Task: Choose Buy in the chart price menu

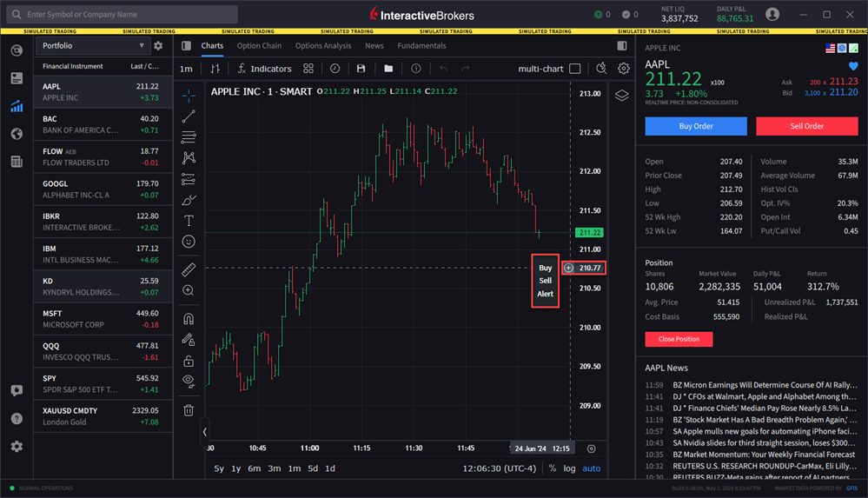Action: pos(546,268)
